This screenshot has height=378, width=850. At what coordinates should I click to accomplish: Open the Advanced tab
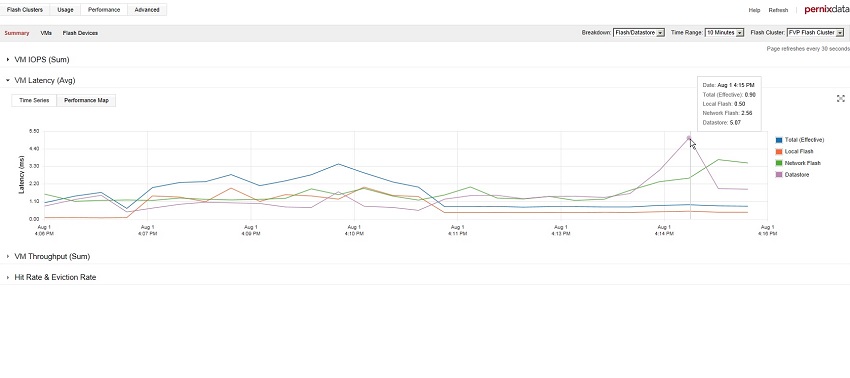click(x=147, y=10)
